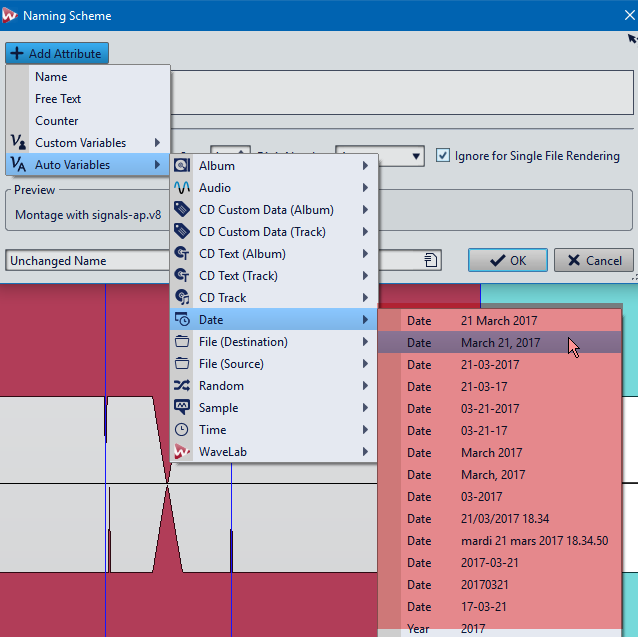The image size is (638, 637).
Task: Click the File (Destination) folder icon
Action: click(181, 341)
